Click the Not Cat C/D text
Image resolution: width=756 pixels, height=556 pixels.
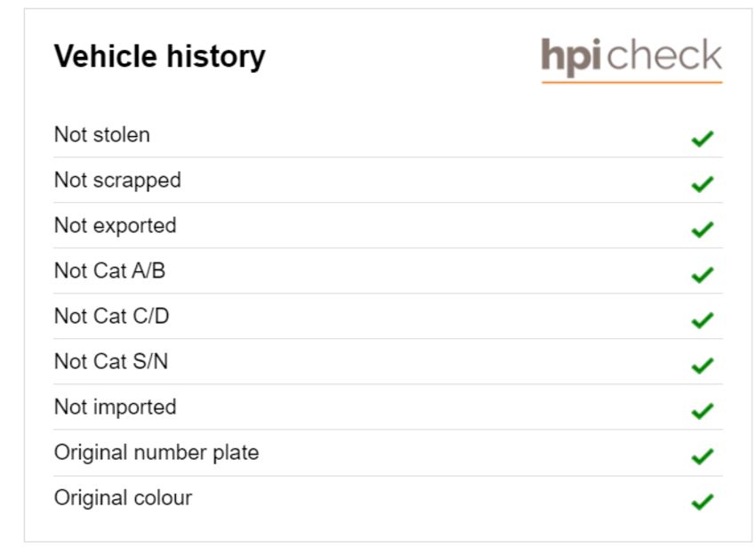tap(112, 316)
